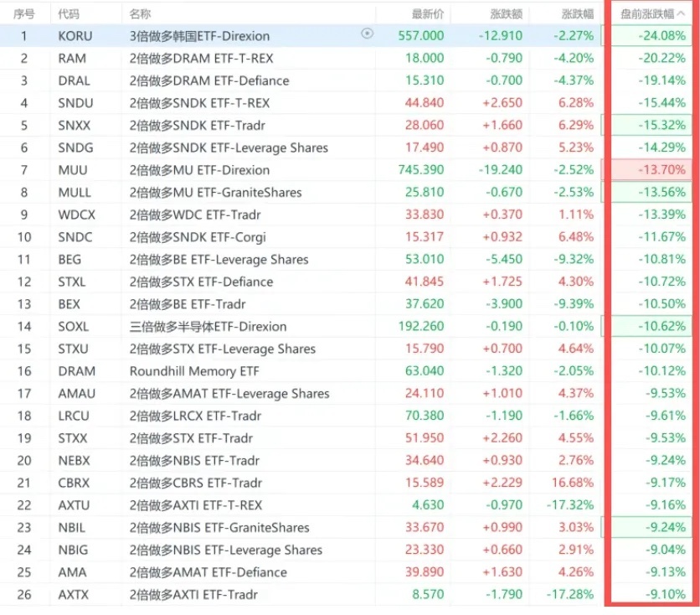Image resolution: width=700 pixels, height=615 pixels.
Task: Open 2倍做多SNDK ETF-Leverage Shares name
Action: tap(229, 147)
